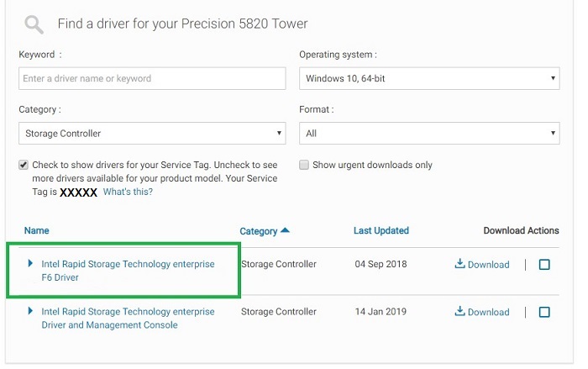Sort by the Name column header
The width and height of the screenshot is (588, 369).
coord(37,230)
